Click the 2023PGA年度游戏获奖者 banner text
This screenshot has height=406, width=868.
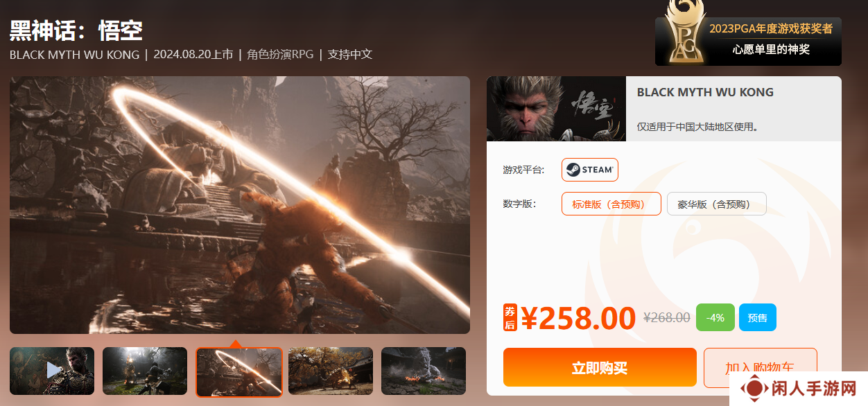coord(771,28)
